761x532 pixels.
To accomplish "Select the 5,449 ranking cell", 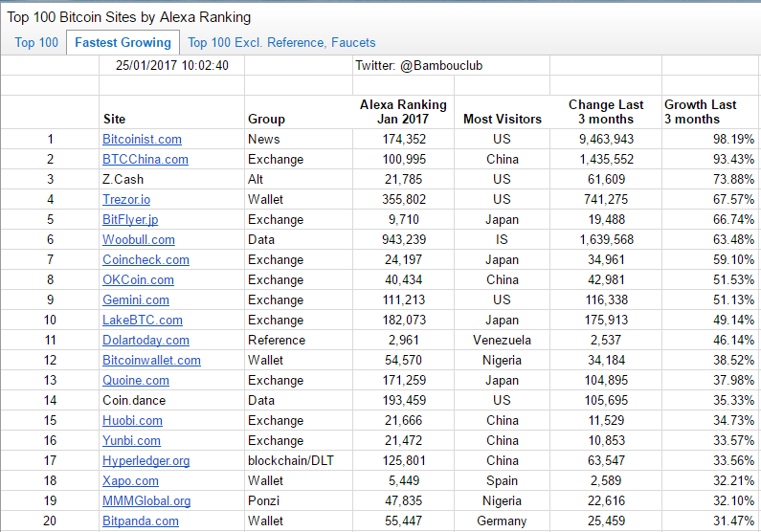I will click(403, 481).
